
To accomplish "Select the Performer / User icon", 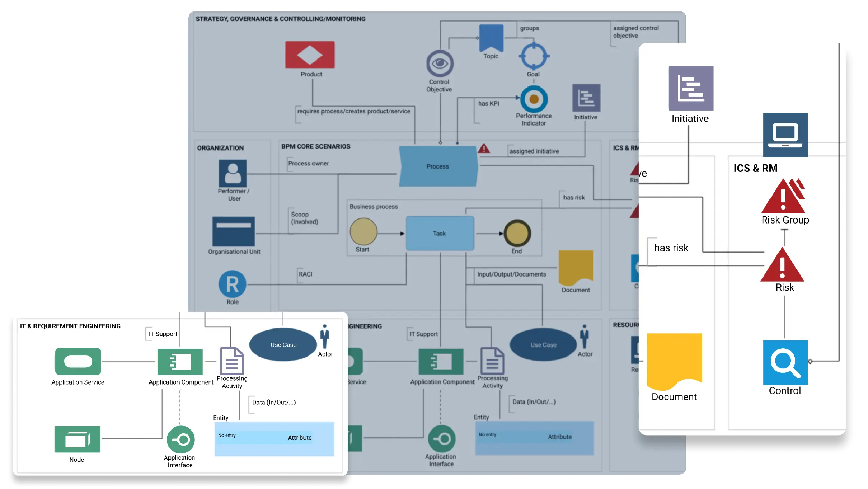I will (x=233, y=173).
